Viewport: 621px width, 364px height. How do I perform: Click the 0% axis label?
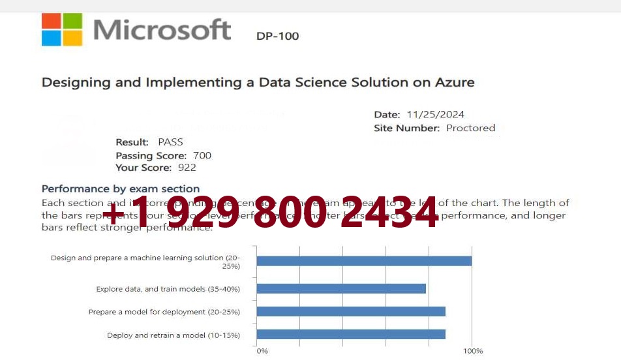coord(262,351)
